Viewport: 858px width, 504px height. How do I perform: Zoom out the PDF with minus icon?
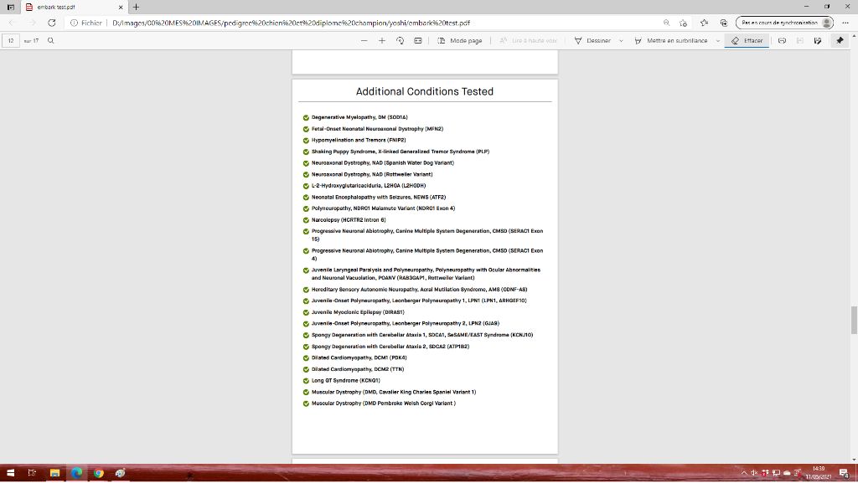[364, 40]
